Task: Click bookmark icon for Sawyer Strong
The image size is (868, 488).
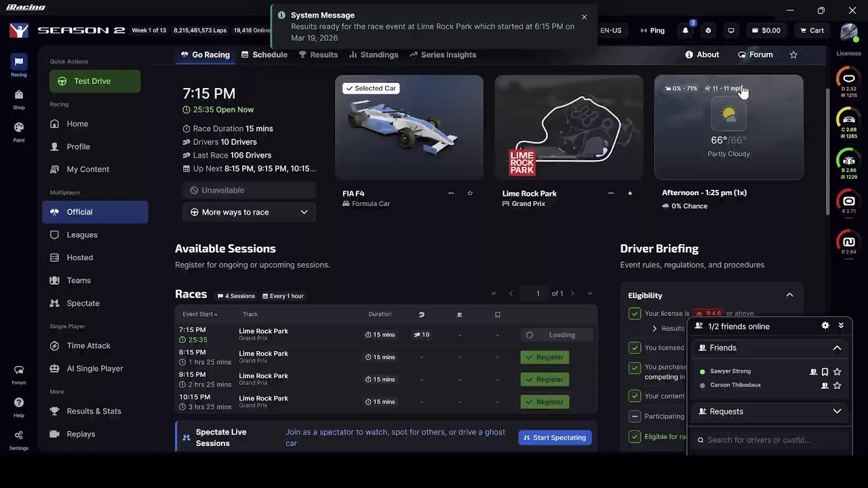Action: point(825,372)
